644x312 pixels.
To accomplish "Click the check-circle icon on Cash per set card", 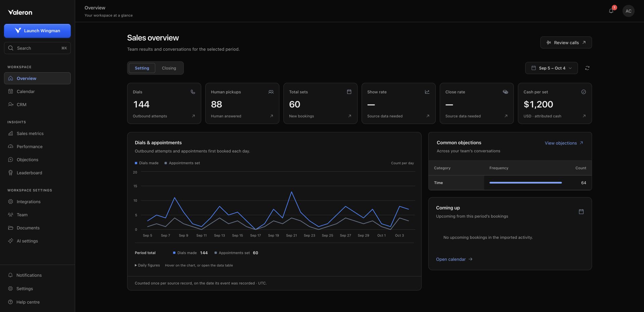I will click(x=584, y=92).
